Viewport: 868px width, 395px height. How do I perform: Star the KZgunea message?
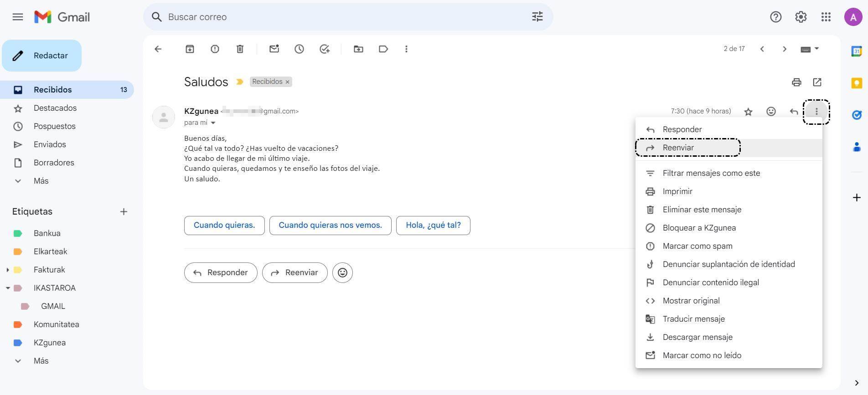(748, 111)
